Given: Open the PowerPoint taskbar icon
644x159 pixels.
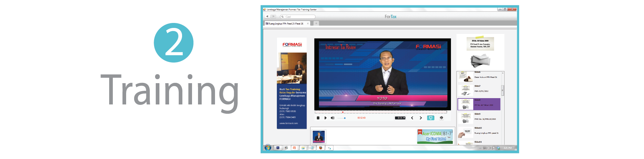Looking at the screenshot, I should point(294,148).
